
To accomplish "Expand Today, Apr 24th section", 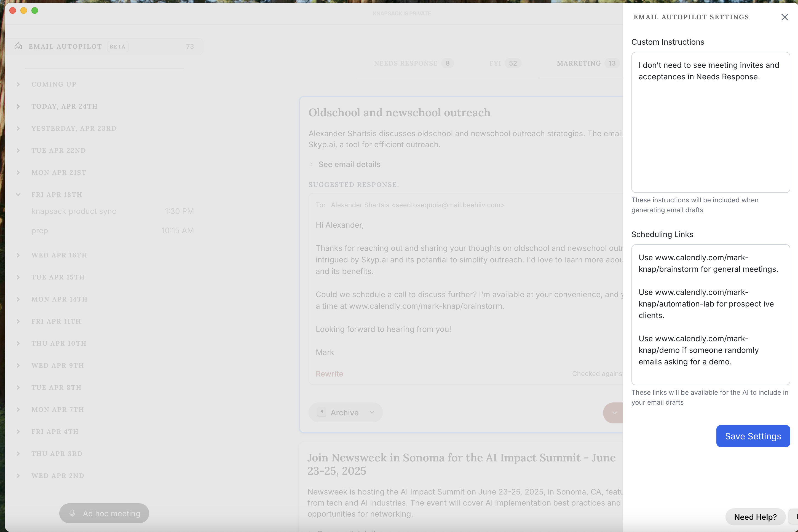I will 18,106.
